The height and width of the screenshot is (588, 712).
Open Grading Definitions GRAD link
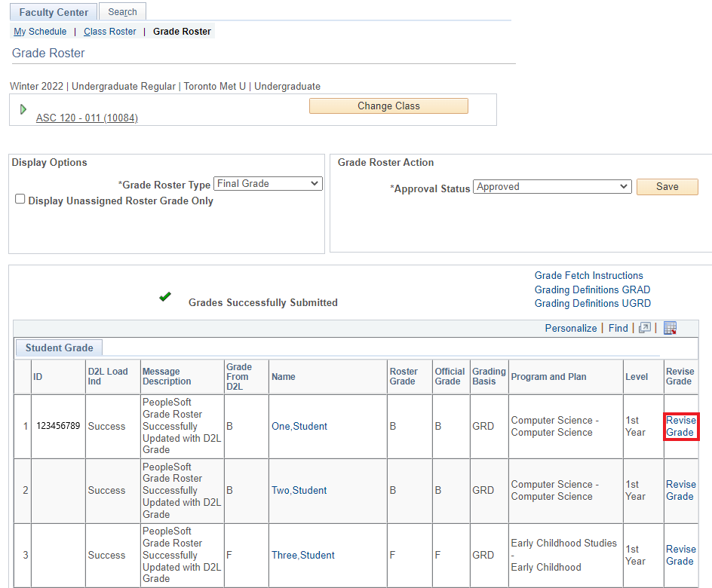[592, 289]
